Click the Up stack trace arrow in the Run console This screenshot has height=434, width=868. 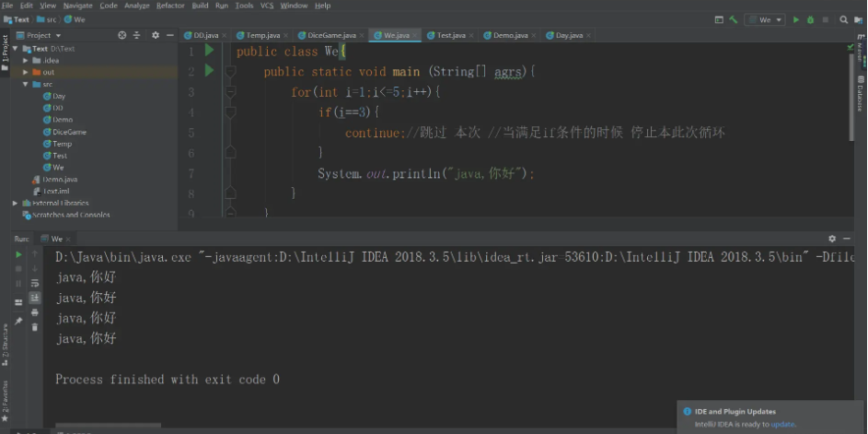point(35,254)
